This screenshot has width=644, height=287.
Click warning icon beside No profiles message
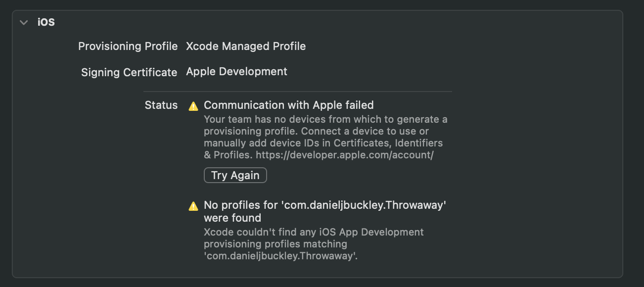click(193, 206)
